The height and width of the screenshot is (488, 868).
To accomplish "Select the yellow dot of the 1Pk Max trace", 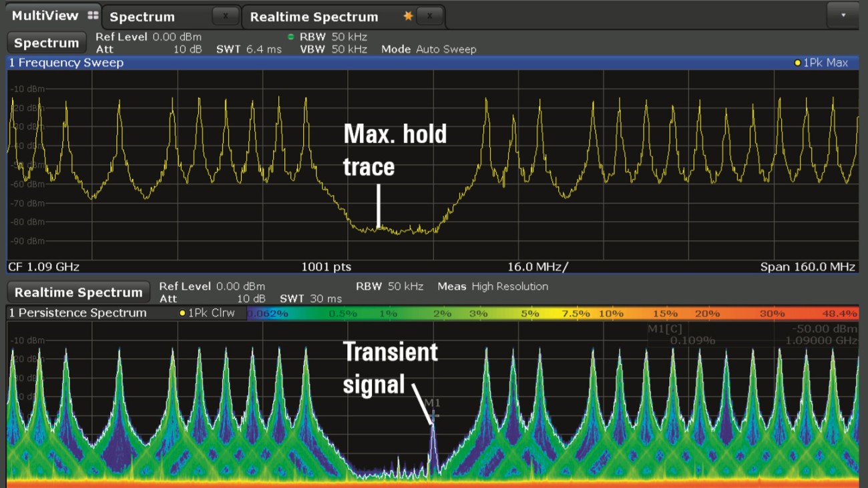I will pyautogui.click(x=797, y=62).
